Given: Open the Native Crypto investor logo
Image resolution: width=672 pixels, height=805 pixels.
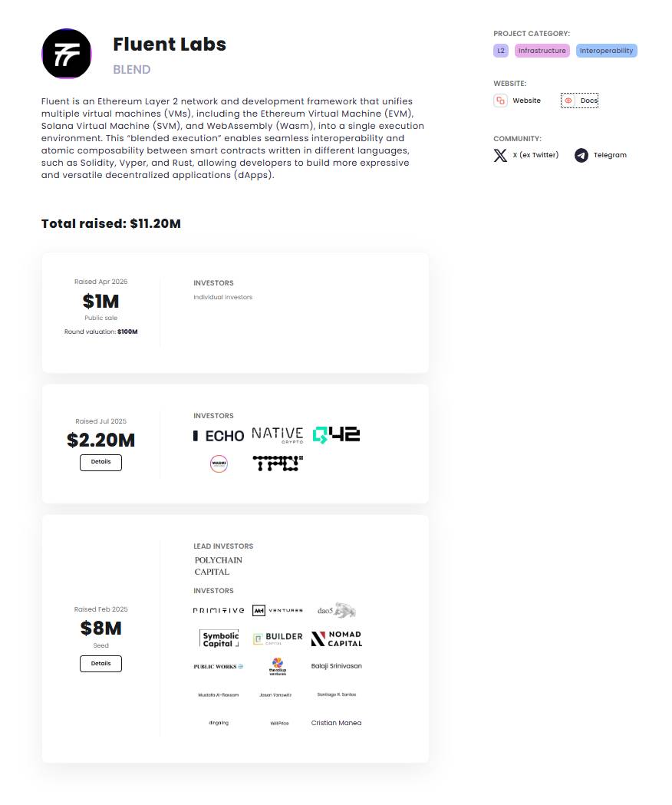Looking at the screenshot, I should pyautogui.click(x=277, y=436).
